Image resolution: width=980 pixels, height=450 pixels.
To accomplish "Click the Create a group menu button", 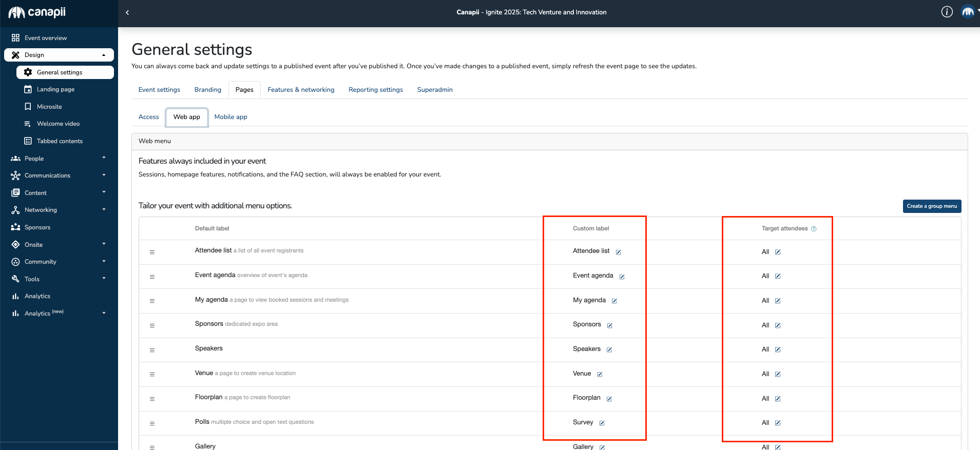I will click(932, 206).
